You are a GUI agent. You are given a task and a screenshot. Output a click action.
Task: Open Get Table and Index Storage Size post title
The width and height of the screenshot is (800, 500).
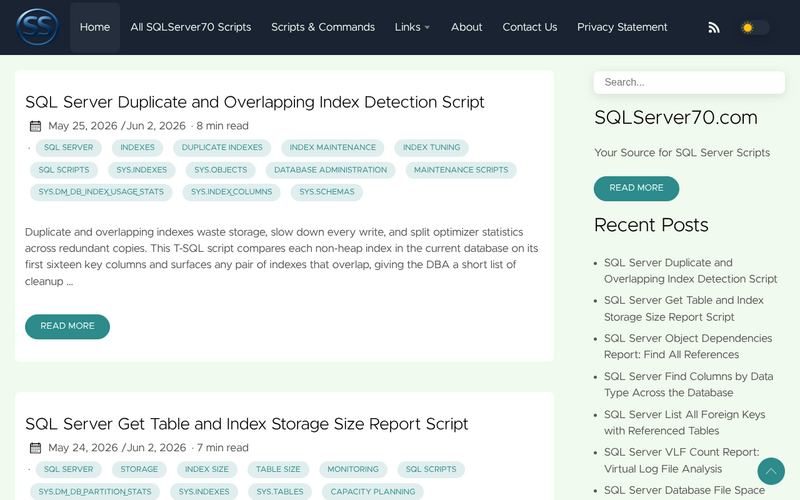(246, 424)
